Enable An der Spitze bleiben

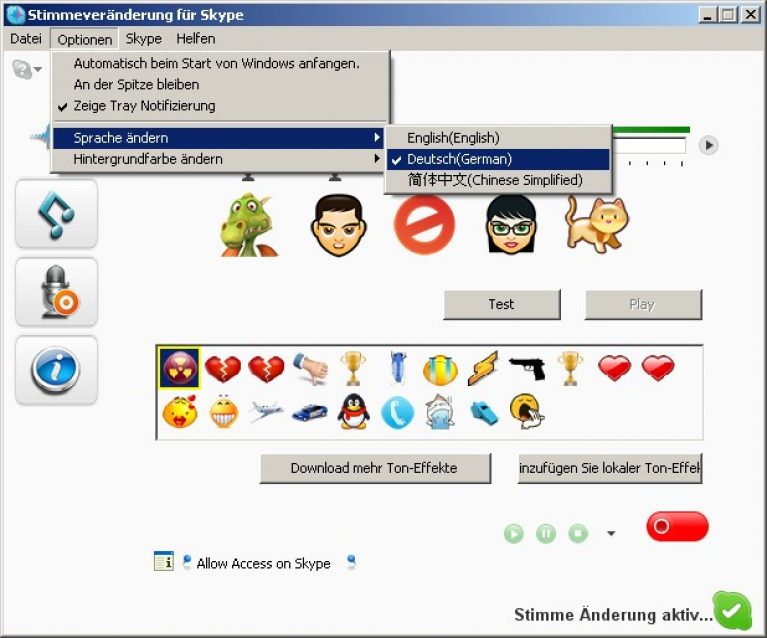pyautogui.click(x=221, y=84)
